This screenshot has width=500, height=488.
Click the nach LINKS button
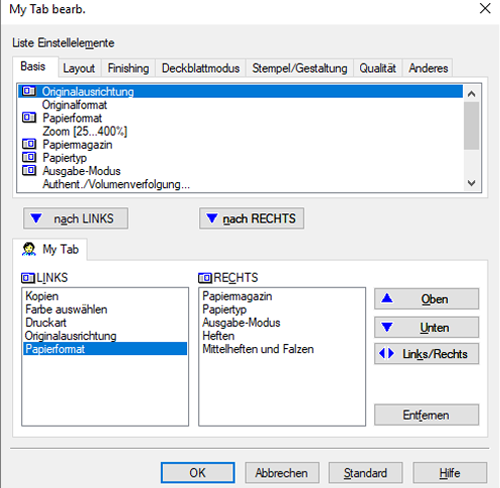coord(76,219)
